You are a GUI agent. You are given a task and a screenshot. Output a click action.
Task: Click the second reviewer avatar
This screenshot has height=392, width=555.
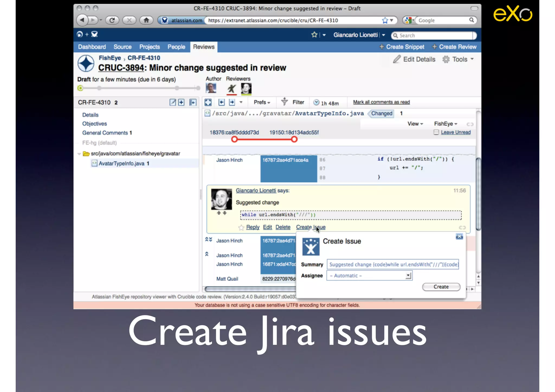tap(246, 89)
